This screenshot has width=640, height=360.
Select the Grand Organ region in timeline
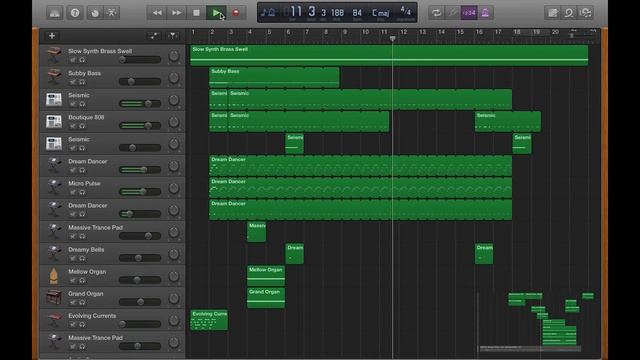point(266,298)
